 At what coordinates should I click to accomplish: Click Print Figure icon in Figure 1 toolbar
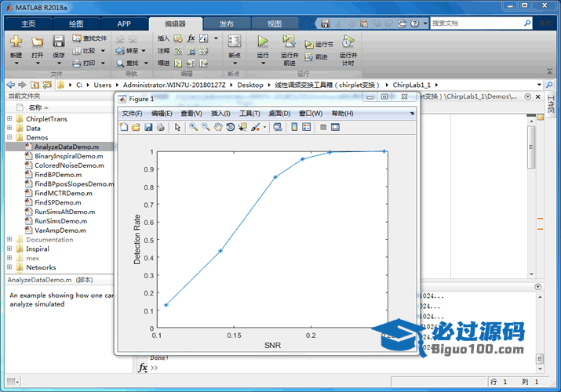(161, 127)
